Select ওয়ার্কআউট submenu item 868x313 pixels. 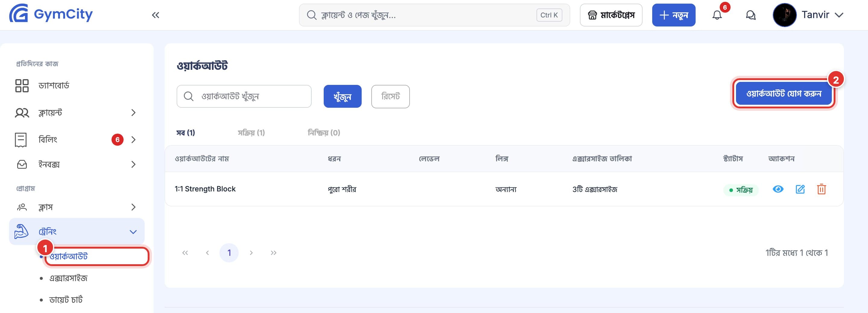(x=68, y=256)
